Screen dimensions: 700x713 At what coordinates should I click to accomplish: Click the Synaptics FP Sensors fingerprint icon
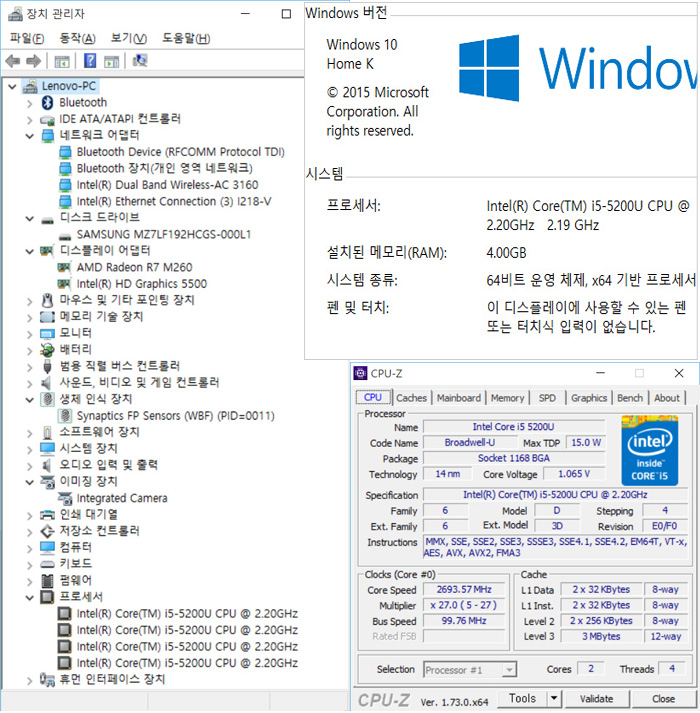(x=65, y=416)
